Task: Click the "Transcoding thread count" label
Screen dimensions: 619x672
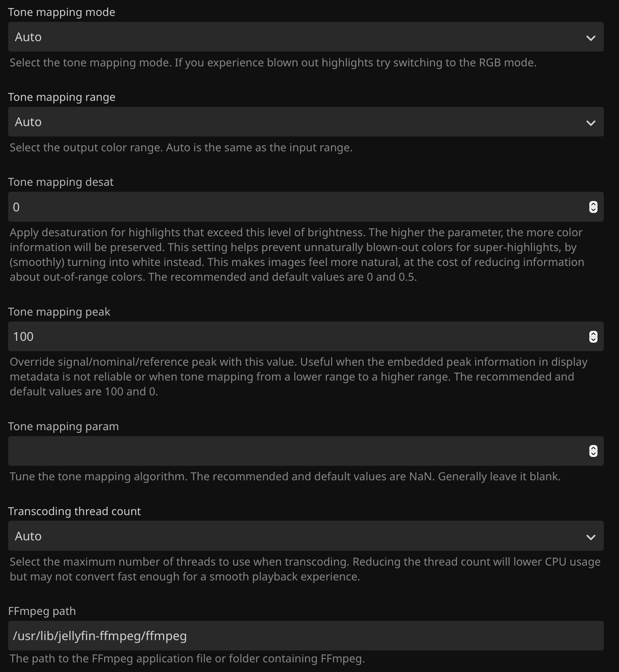Action: (74, 511)
